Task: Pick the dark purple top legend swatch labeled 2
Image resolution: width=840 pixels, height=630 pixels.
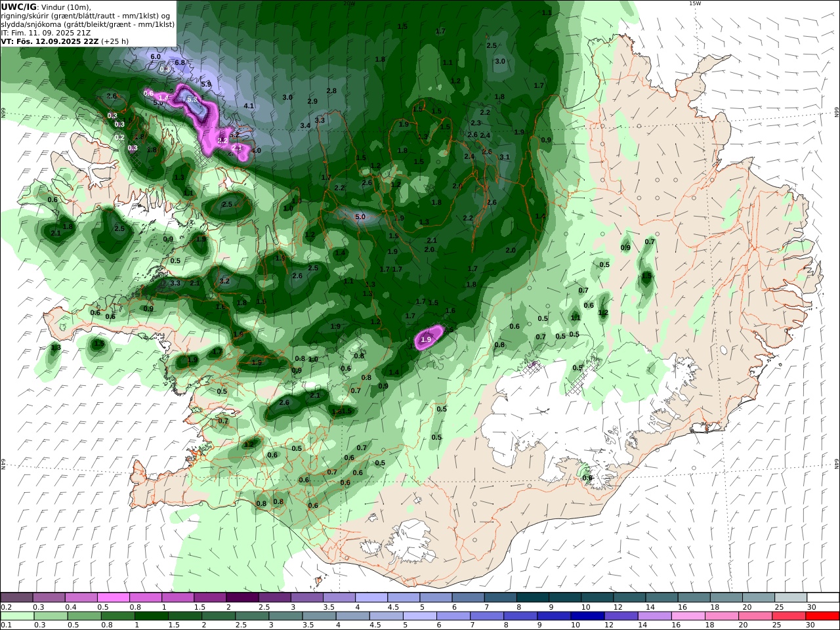Action: pyautogui.click(x=242, y=597)
